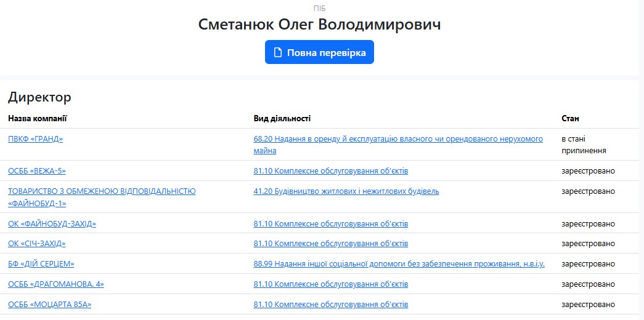This screenshot has height=320, width=644.
Task: Open activity 81.10 link in ВЕЖА-5 row
Action: [x=331, y=170]
